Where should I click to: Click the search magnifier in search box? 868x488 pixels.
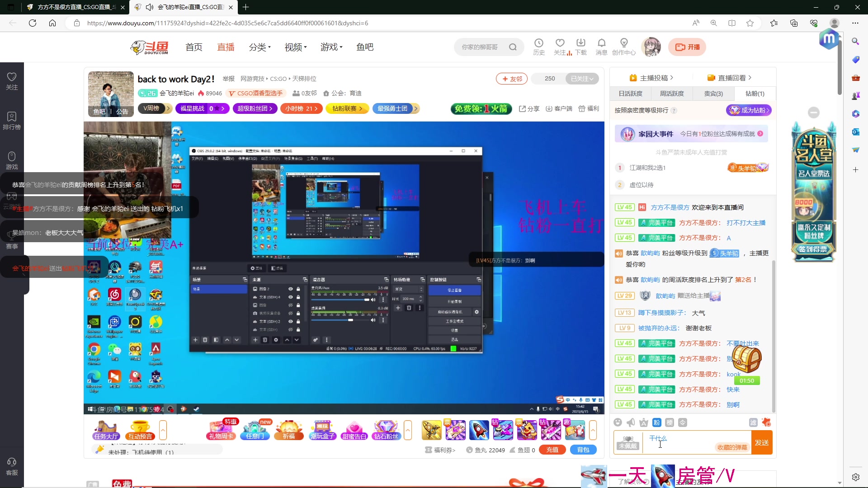pyautogui.click(x=513, y=47)
